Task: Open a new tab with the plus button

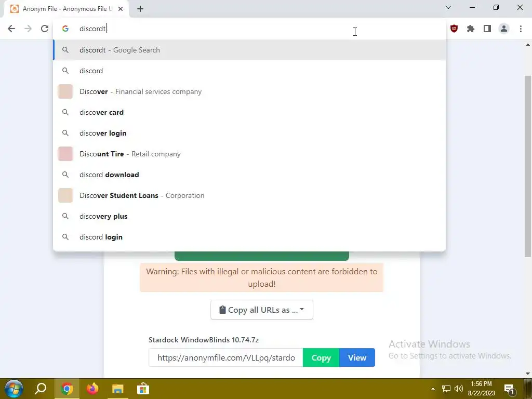Action: [140, 9]
